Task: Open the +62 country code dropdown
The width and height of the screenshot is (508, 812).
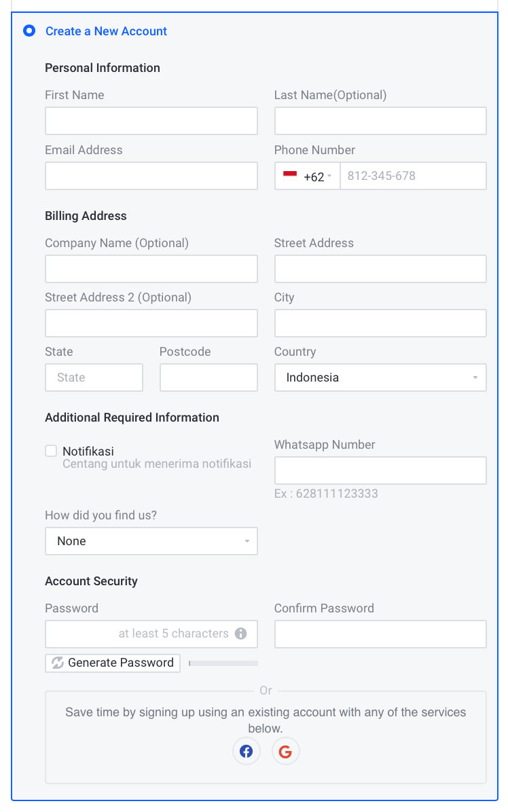Action: tap(307, 176)
